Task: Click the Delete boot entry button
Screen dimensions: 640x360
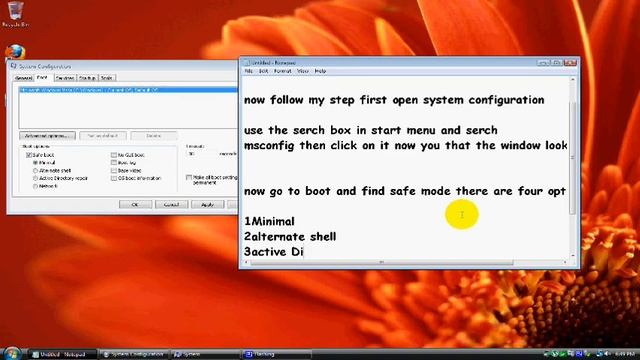Action: click(x=154, y=136)
